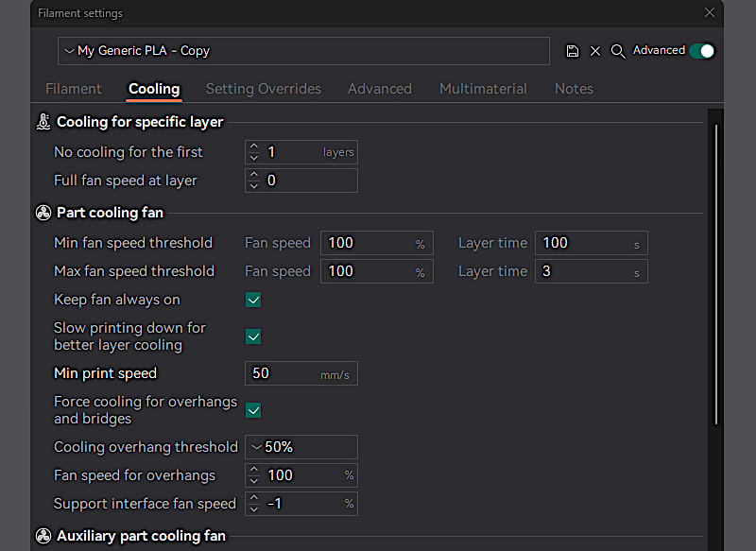Viewport: 756px width, 551px height.
Task: Open the Setting Overrides tab
Action: (264, 89)
